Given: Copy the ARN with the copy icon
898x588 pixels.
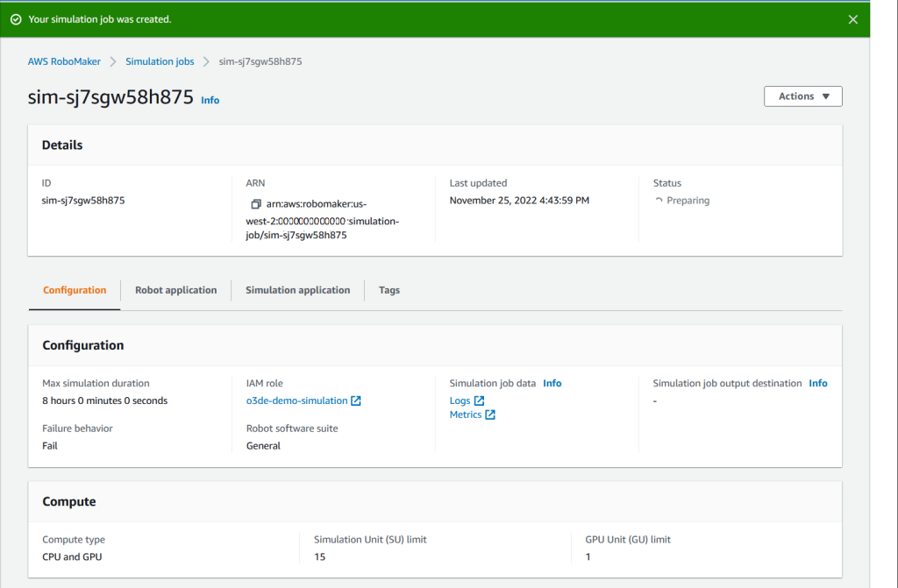Looking at the screenshot, I should 255,204.
